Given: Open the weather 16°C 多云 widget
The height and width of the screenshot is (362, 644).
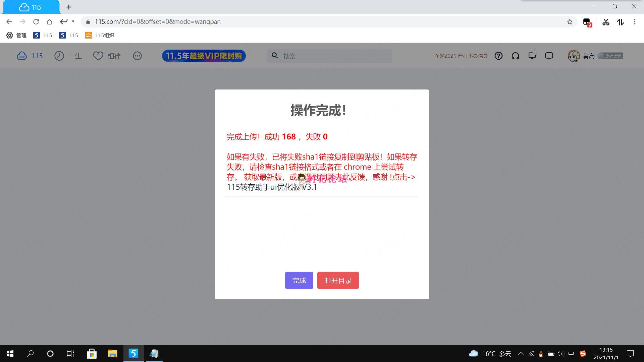Looking at the screenshot, I should [x=490, y=353].
